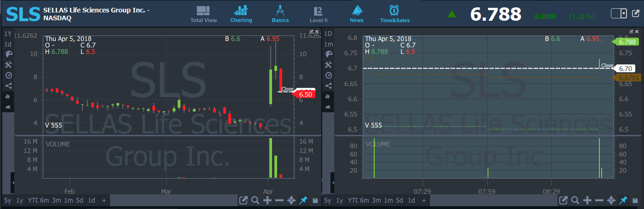The height and width of the screenshot is (209, 644).
Task: Click the 6.788 last price in header
Action: click(495, 14)
